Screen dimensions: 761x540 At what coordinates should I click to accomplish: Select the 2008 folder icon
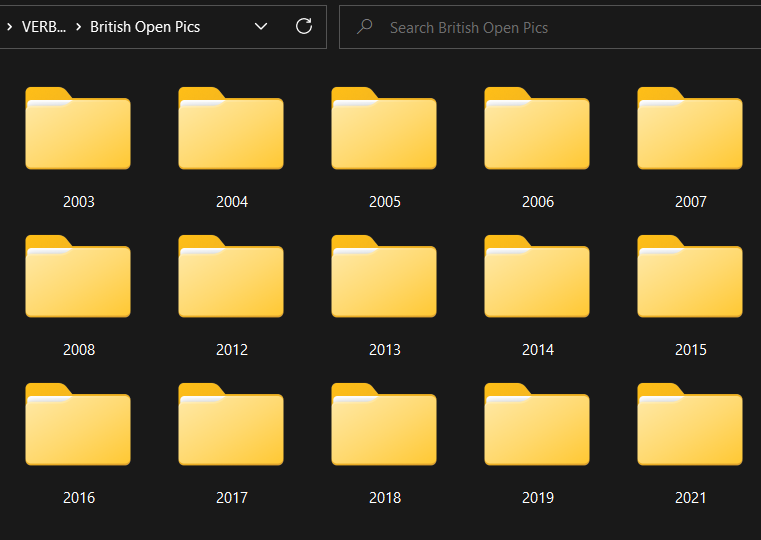(x=78, y=276)
